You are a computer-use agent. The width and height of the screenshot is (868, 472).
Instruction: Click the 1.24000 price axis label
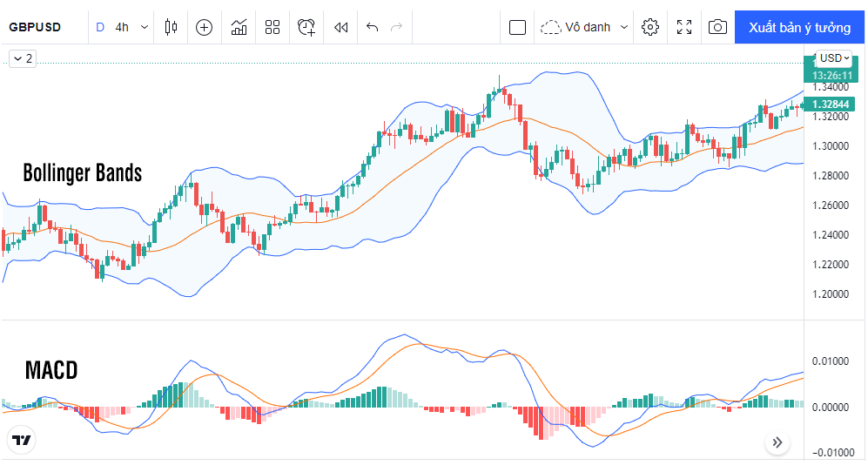pyautogui.click(x=830, y=235)
